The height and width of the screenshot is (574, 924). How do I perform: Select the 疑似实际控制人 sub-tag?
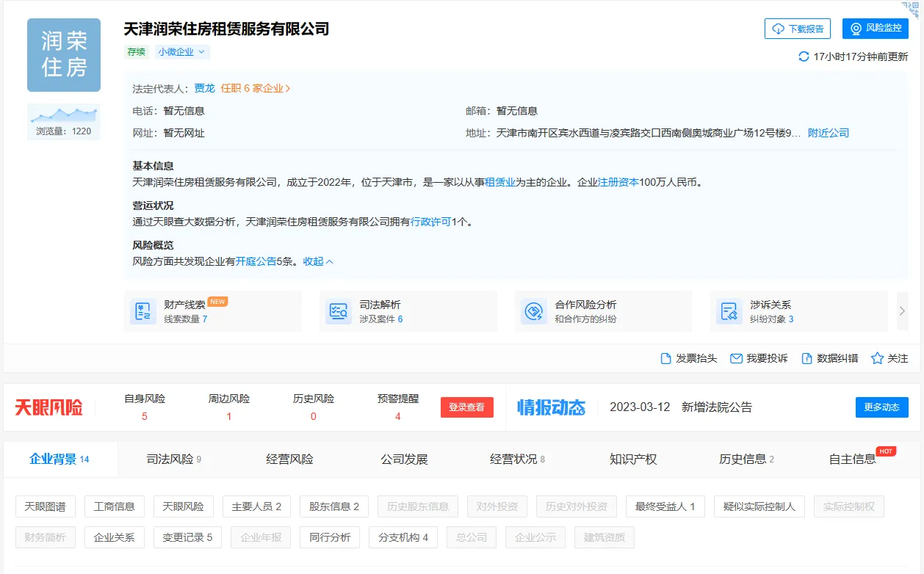[759, 506]
